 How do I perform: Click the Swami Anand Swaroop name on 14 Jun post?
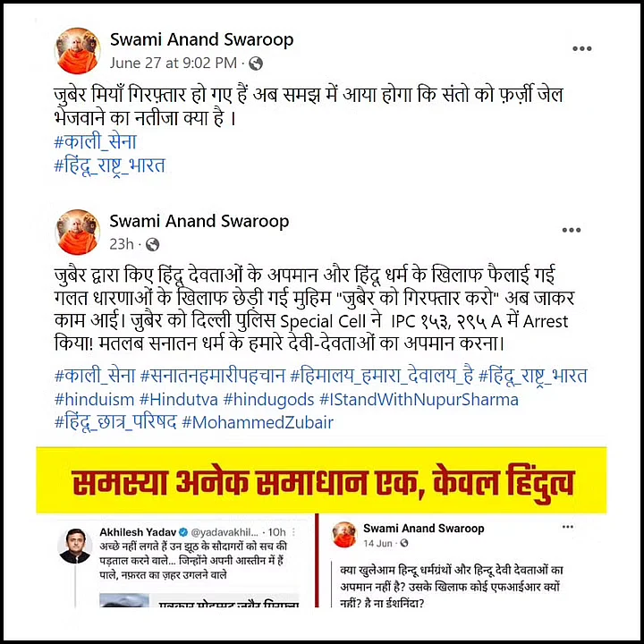(423, 529)
